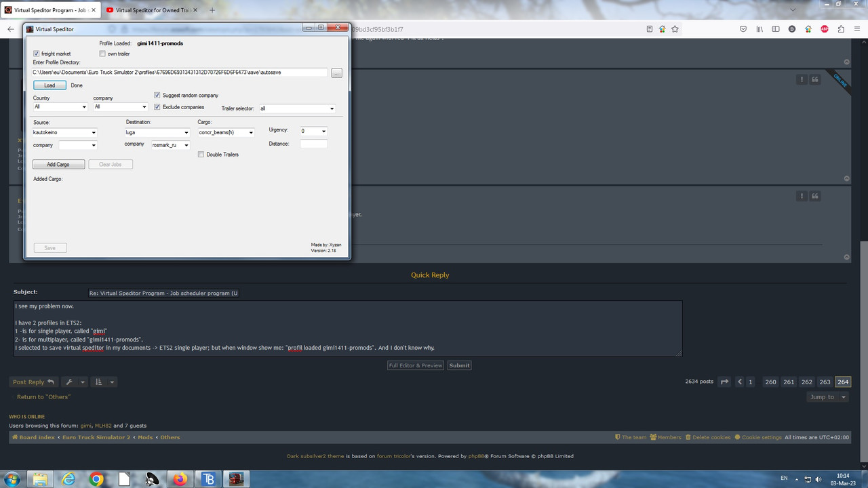Click the topic sort icon in the reply bar
Viewport: 868px width, 488px height.
coord(98,382)
